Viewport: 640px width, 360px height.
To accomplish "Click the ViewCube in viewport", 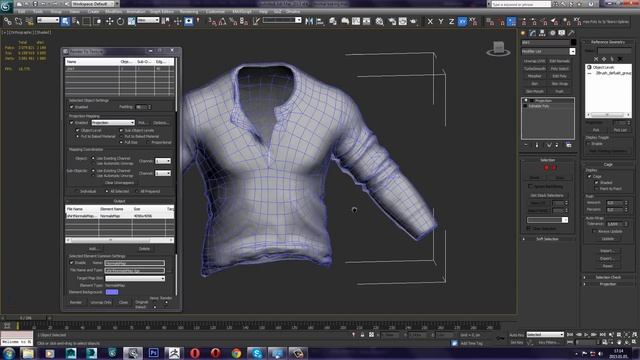I will pos(498,49).
